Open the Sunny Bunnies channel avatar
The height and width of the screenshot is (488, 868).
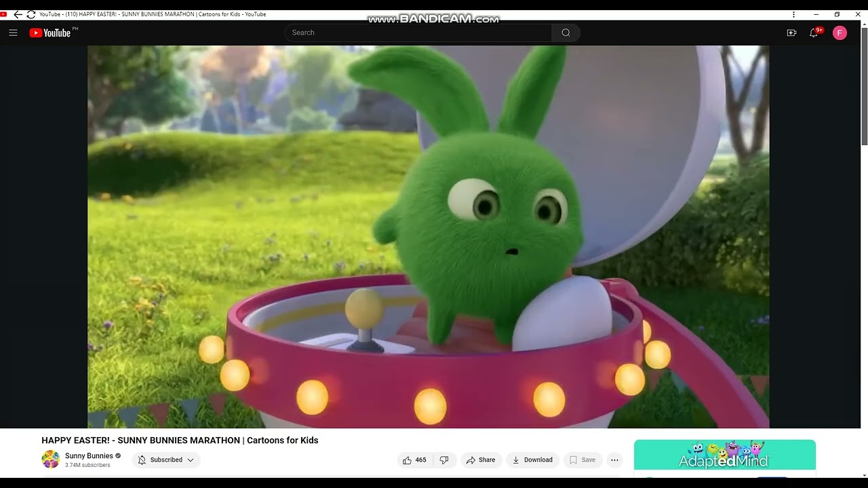click(x=51, y=460)
